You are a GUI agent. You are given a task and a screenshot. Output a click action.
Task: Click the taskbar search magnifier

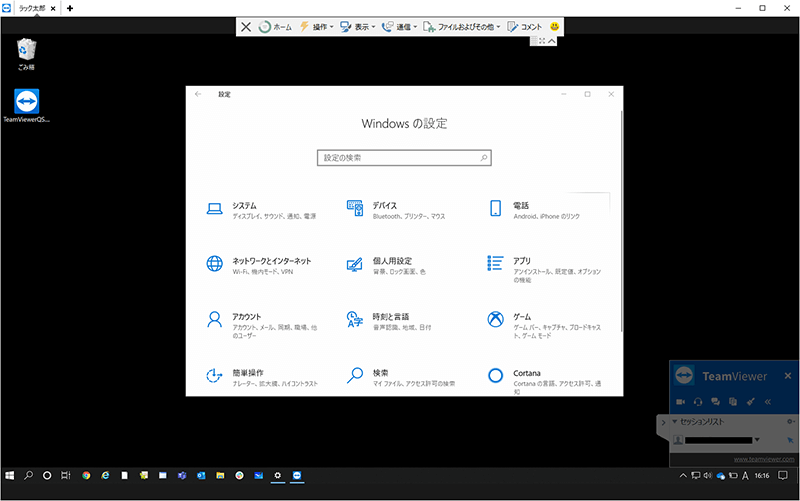(x=29, y=475)
